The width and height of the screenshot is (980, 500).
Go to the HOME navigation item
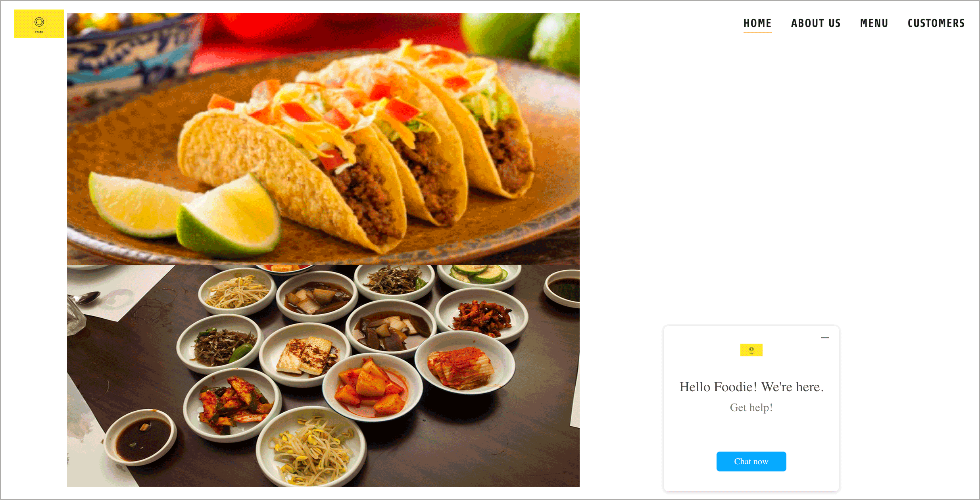[x=757, y=23]
